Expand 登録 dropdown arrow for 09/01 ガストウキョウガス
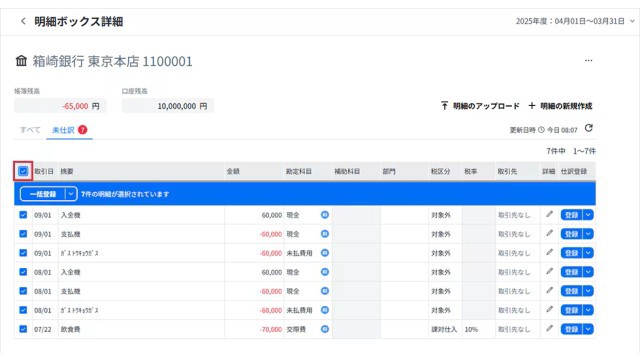Screen dimensions: 640x360 (588, 253)
